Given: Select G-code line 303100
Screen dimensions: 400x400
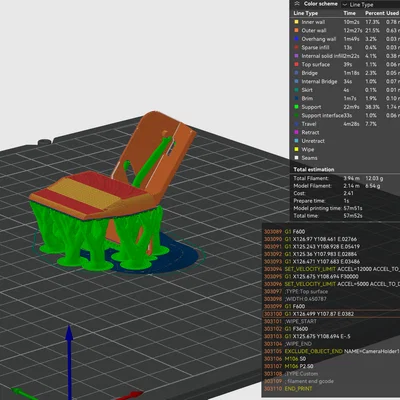Looking at the screenshot, I should point(332,314).
